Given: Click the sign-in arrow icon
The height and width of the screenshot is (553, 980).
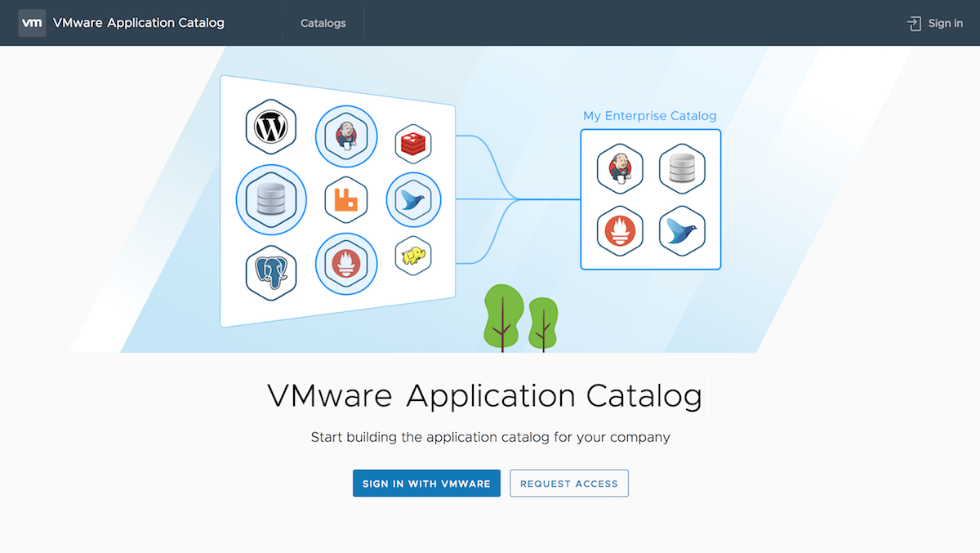Looking at the screenshot, I should (x=914, y=24).
